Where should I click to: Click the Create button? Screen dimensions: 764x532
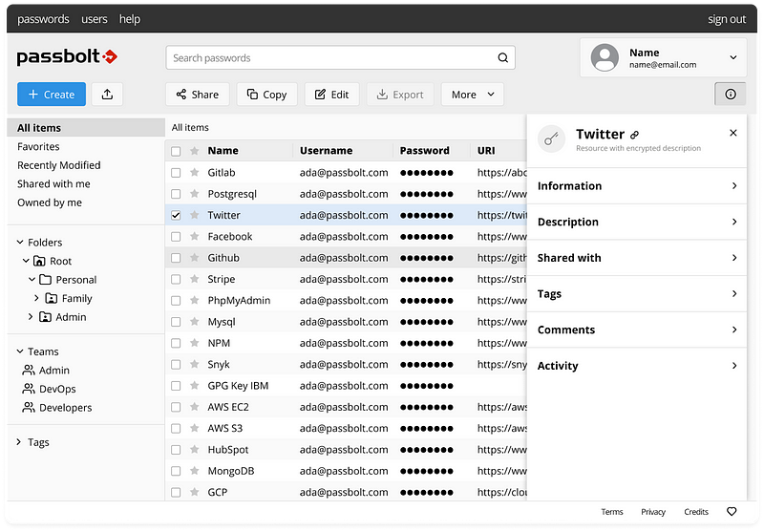pos(52,94)
